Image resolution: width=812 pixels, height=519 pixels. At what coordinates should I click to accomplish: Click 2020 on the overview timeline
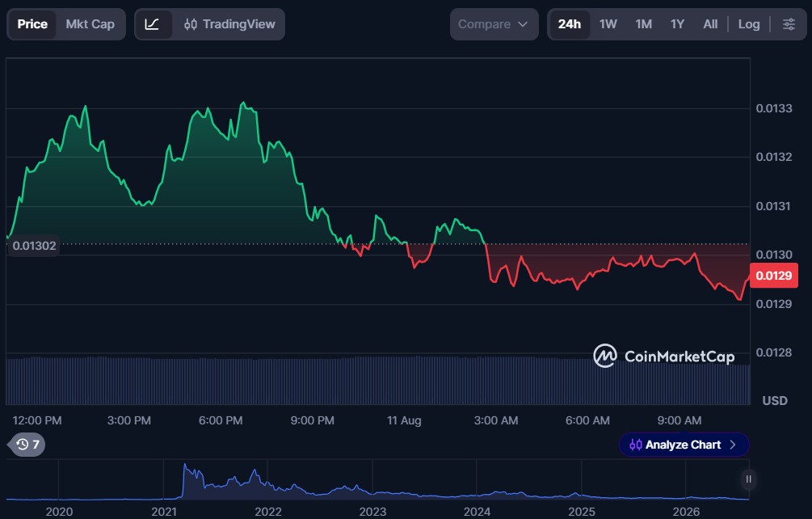pyautogui.click(x=59, y=512)
